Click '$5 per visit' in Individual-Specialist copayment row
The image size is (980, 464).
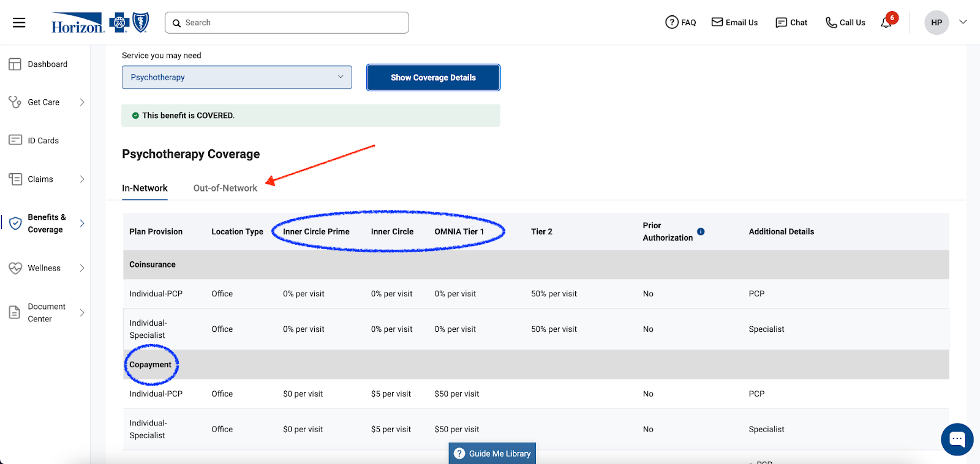point(391,430)
